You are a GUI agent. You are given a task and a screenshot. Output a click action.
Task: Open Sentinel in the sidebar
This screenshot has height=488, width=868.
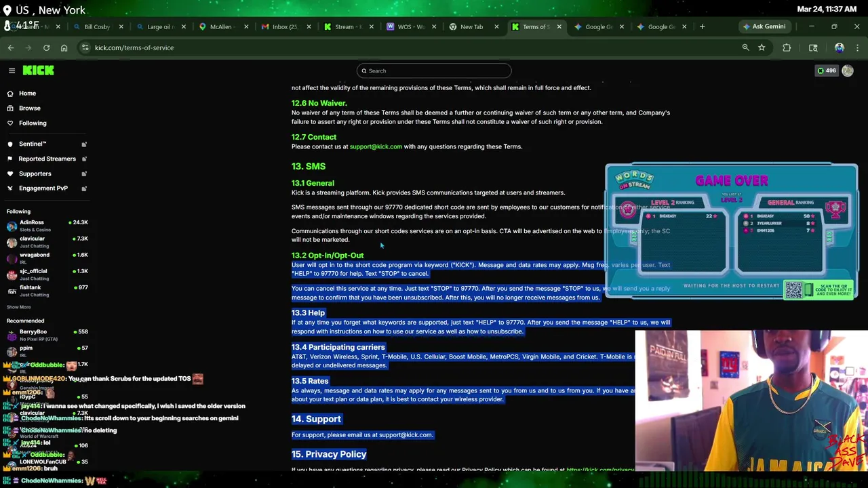pos(33,144)
